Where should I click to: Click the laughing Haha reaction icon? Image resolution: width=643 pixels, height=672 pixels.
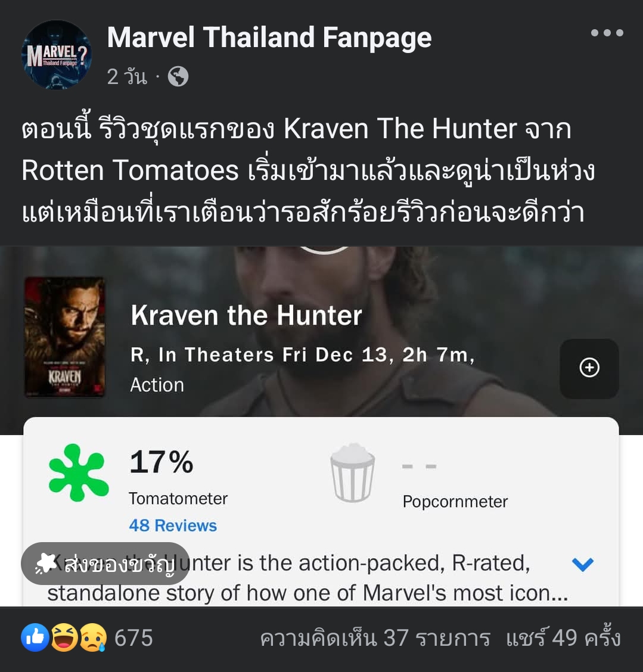tap(65, 637)
